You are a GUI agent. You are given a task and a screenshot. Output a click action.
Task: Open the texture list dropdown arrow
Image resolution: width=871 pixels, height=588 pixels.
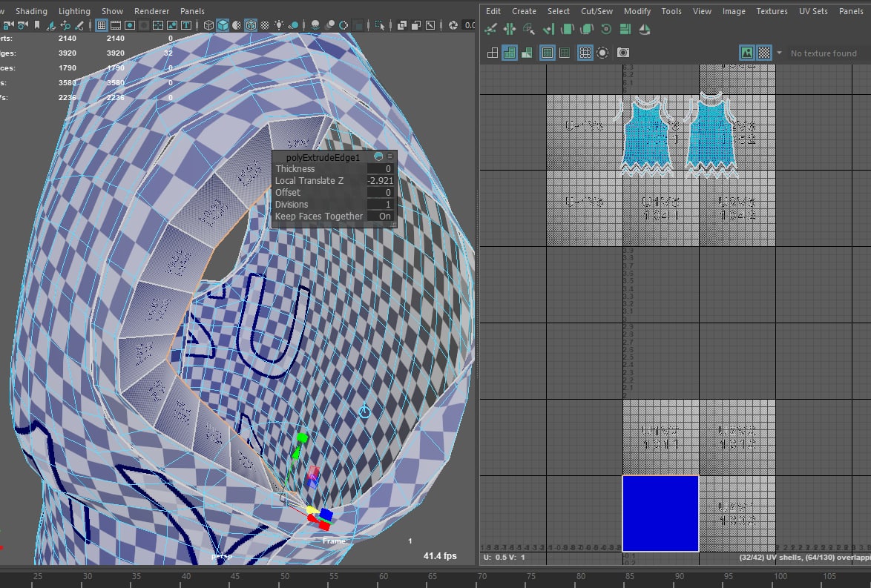click(x=779, y=53)
